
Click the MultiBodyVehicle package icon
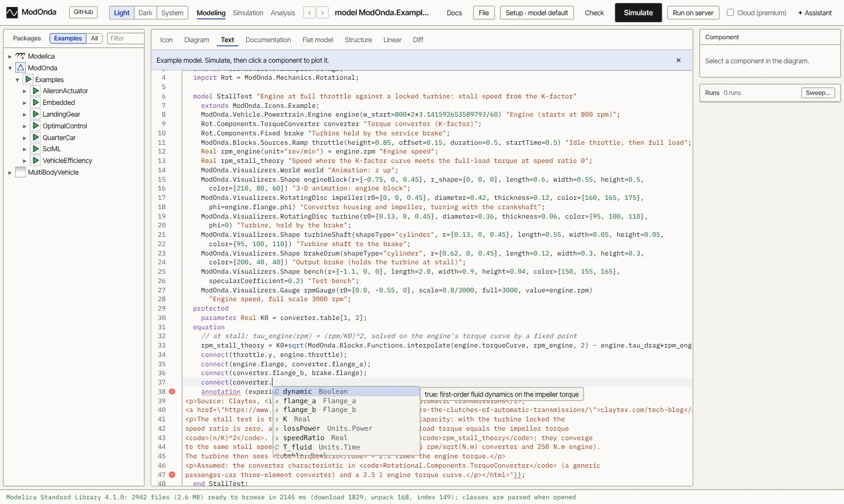[x=21, y=172]
